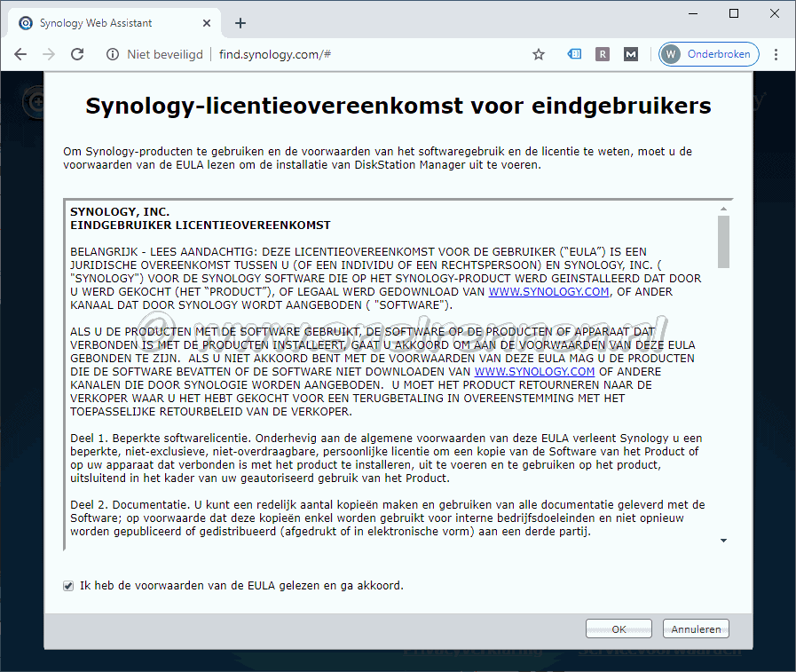Click the 'SYNOLOGY, INC.' heading in EULA
The height and width of the screenshot is (672, 796).
120,212
